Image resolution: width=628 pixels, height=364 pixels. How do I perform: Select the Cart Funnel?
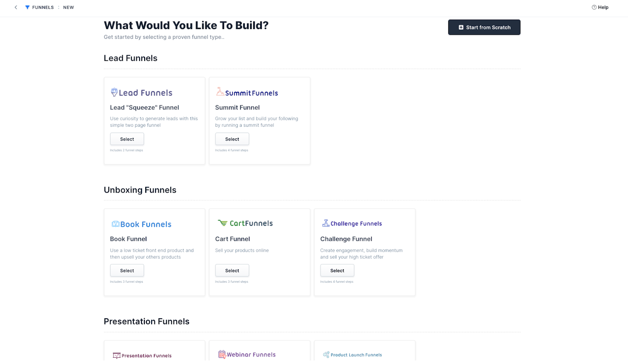pyautogui.click(x=232, y=270)
